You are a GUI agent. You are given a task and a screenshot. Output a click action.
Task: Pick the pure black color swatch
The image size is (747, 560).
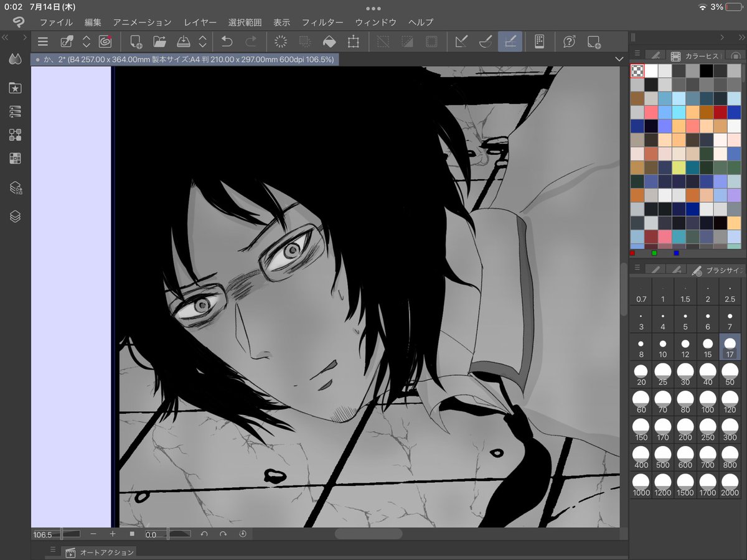coord(706,70)
